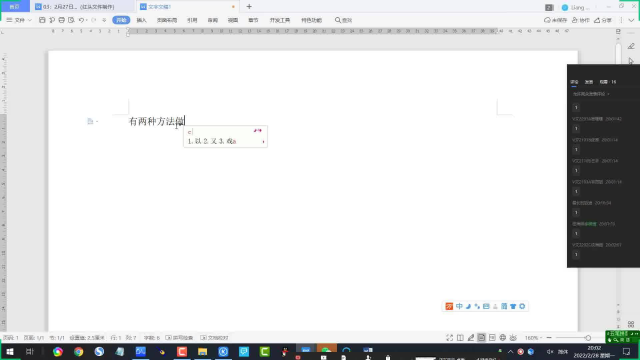The image size is (640, 360).
Task: Select the 开始 ribbon tab
Action: 121,20
